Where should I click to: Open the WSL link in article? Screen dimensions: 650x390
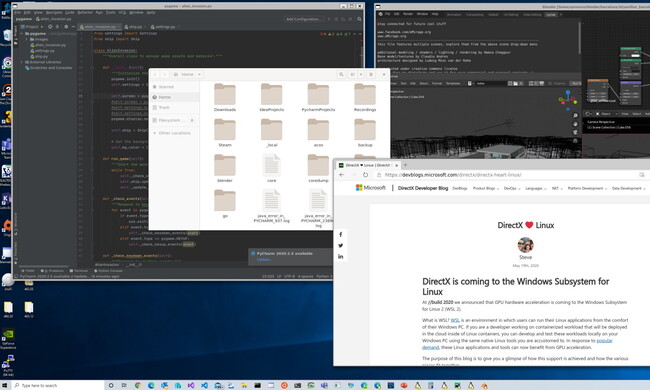(455, 320)
